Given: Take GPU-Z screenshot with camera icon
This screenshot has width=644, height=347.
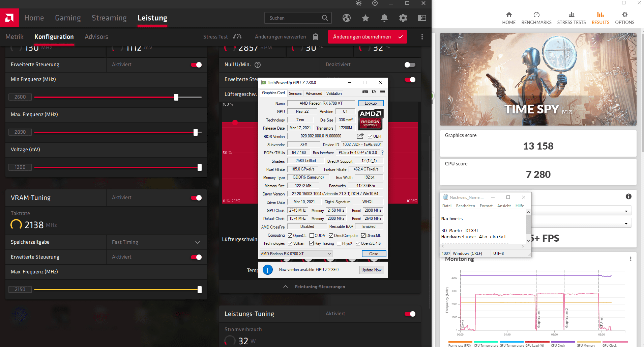Looking at the screenshot, I should [365, 91].
